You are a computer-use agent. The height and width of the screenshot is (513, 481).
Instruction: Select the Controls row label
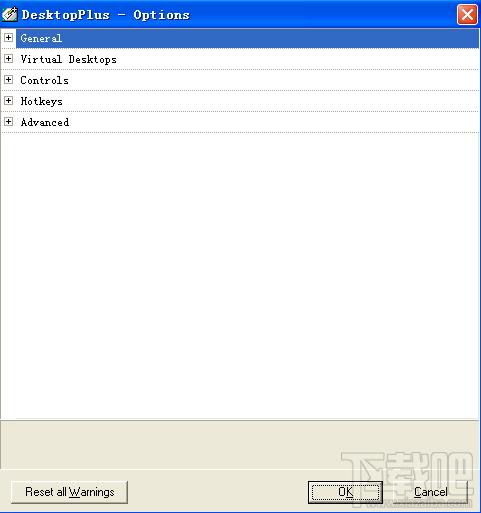coord(44,80)
